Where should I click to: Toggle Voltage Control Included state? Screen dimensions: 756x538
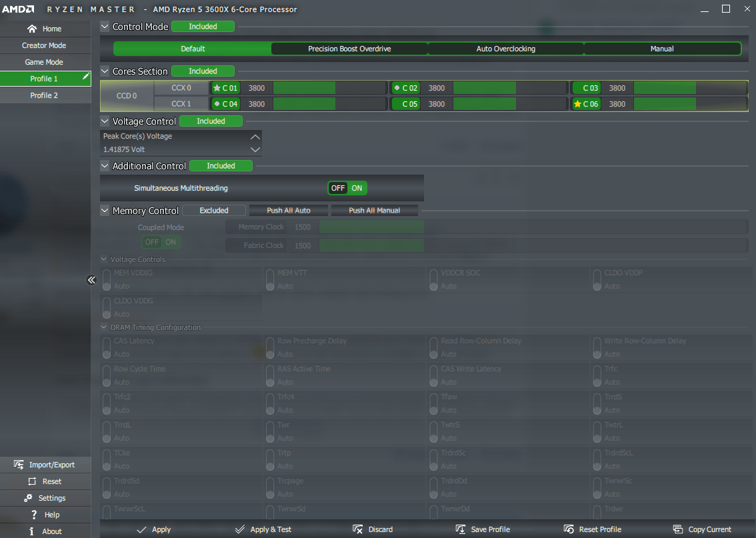[x=211, y=121]
